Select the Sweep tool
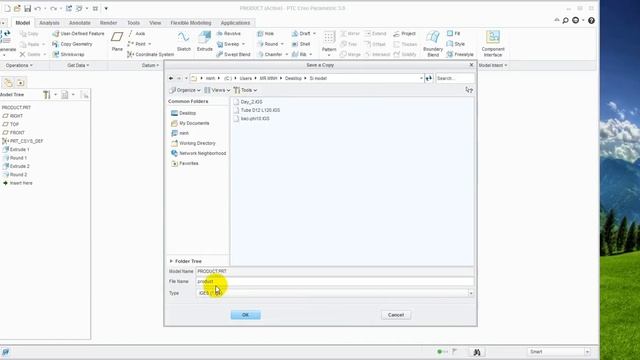The image size is (640, 360). 228,44
